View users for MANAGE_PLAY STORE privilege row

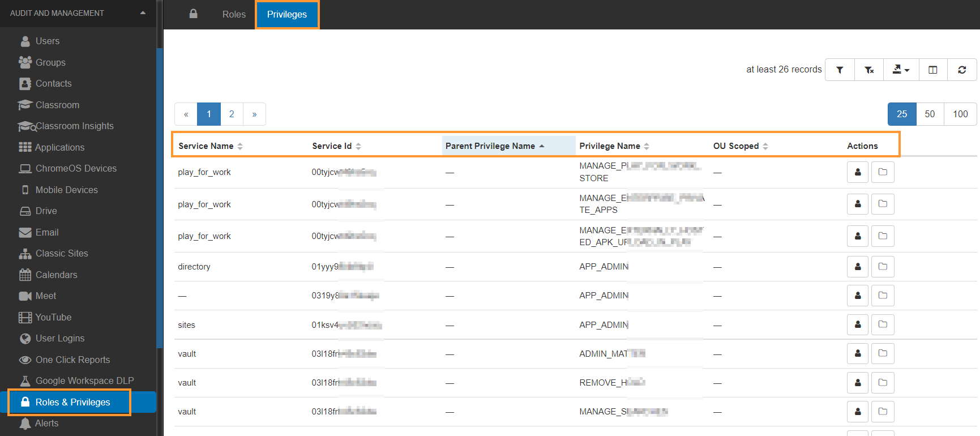tap(858, 172)
